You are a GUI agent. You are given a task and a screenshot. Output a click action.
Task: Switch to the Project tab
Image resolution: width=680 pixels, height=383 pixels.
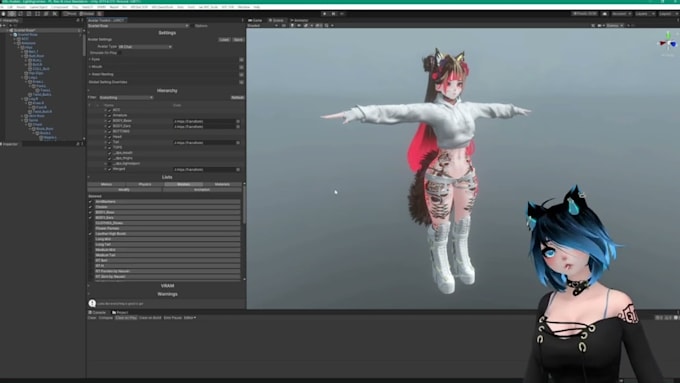pyautogui.click(x=120, y=312)
